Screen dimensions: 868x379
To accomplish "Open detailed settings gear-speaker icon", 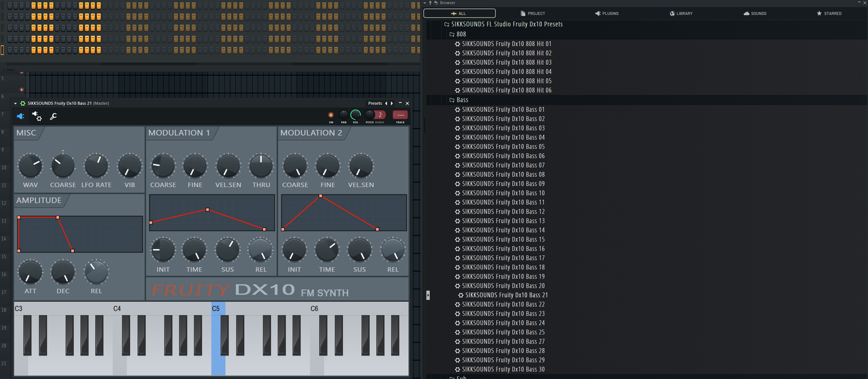I will 37,116.
